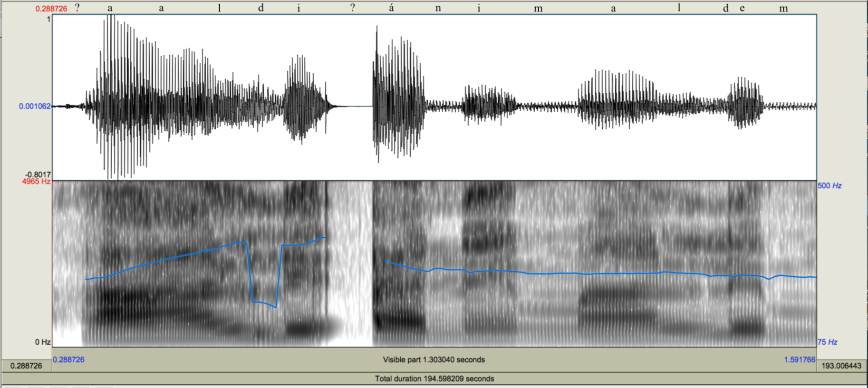Click the 0 Hz spectrogram floor label
This screenshot has height=388, width=868.
[x=43, y=342]
